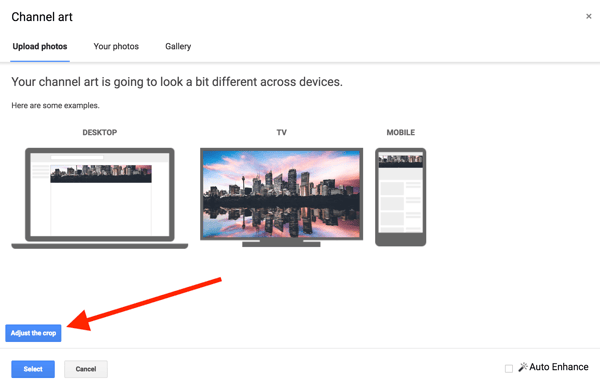
Task: Open the Your photos tab
Action: coord(116,46)
